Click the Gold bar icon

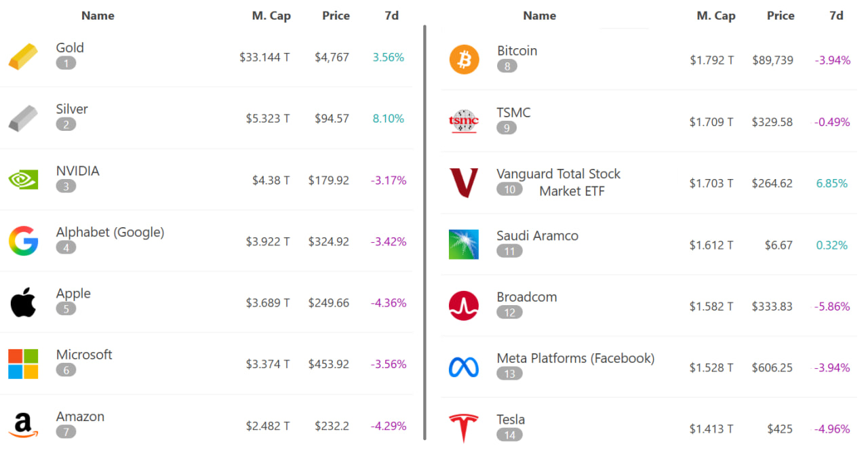pos(23,56)
